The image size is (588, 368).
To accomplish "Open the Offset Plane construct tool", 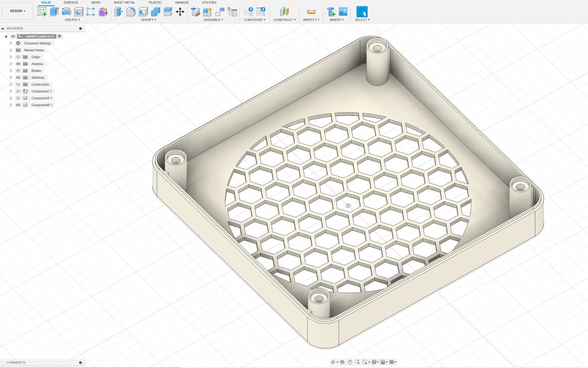I will tap(284, 12).
